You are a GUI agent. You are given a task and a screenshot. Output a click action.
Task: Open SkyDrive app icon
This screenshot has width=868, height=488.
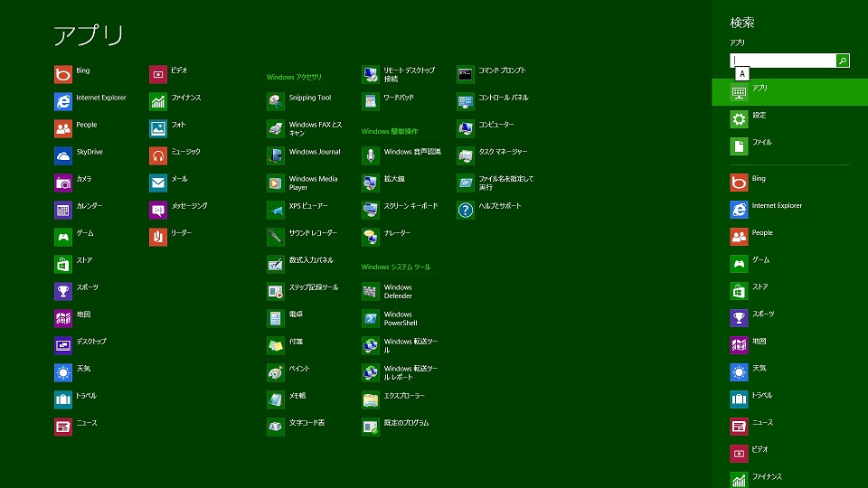point(63,155)
